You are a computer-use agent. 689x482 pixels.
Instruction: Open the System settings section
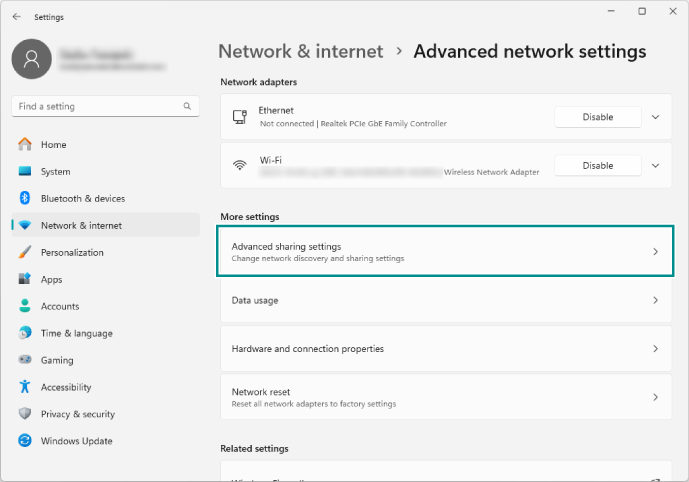coord(55,172)
